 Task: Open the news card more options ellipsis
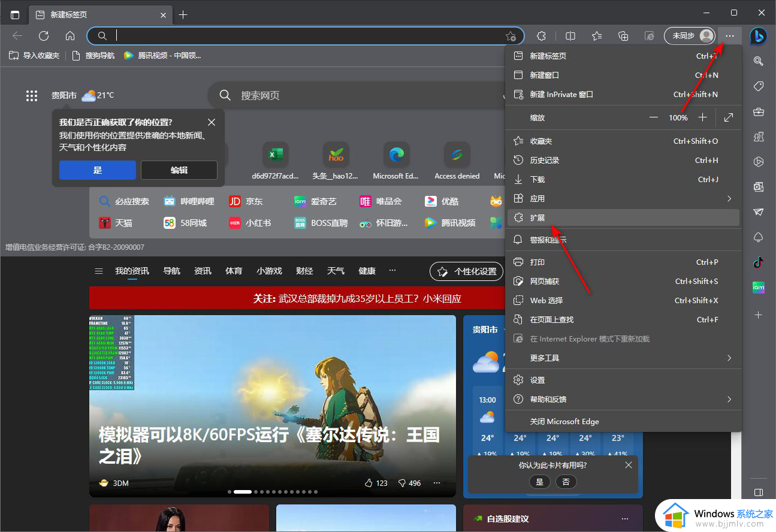click(x=437, y=483)
